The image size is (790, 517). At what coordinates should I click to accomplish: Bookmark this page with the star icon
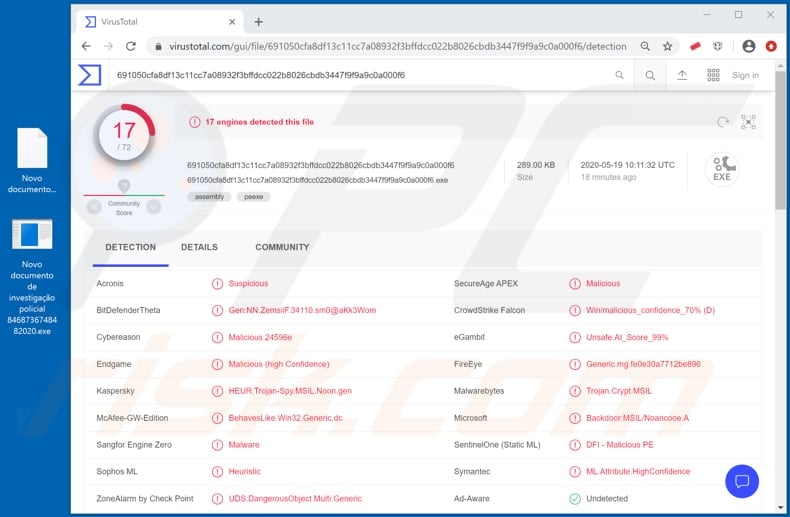click(x=668, y=46)
